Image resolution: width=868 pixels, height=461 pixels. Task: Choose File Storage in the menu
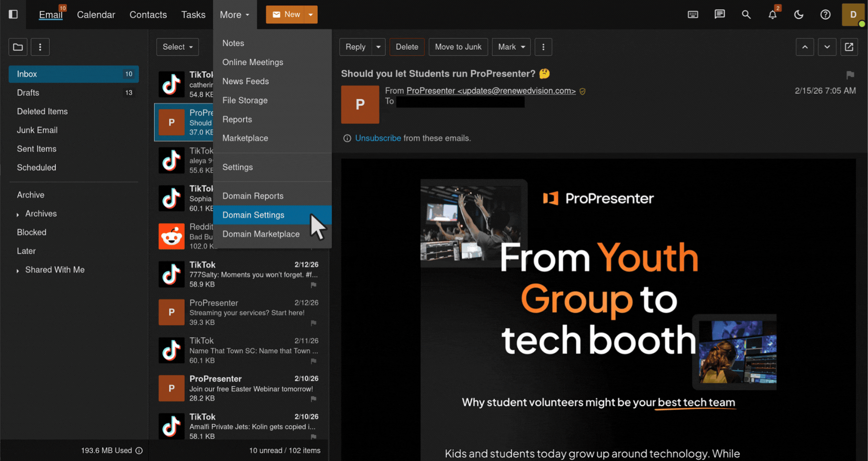pos(245,100)
